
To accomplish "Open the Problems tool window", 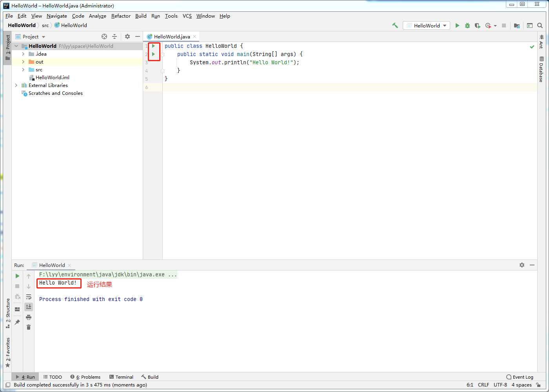I will click(85, 377).
